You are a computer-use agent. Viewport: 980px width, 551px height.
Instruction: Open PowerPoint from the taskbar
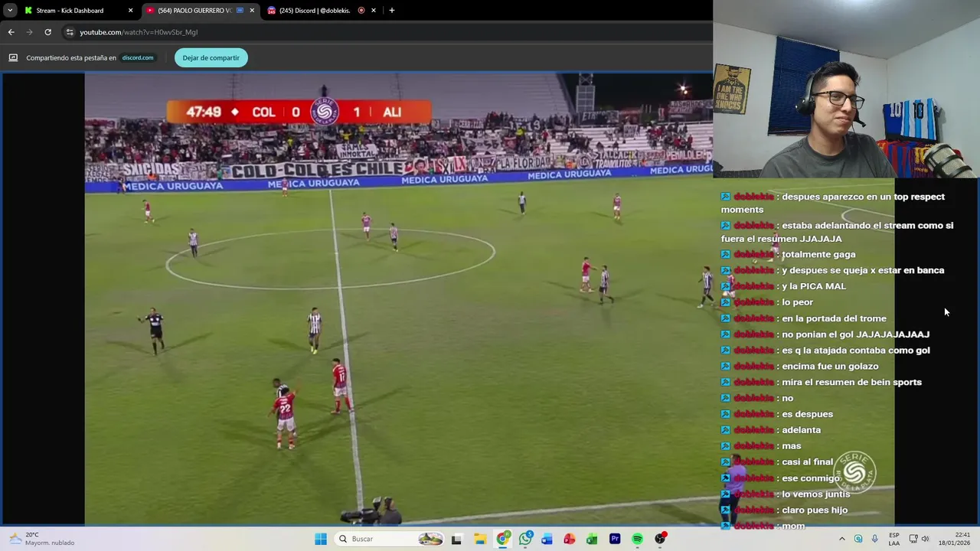570,539
